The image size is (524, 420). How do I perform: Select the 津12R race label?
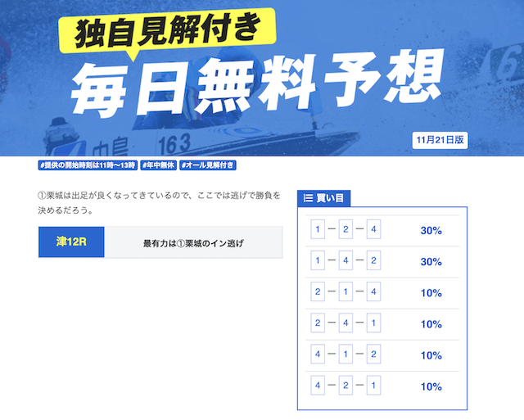(x=71, y=242)
